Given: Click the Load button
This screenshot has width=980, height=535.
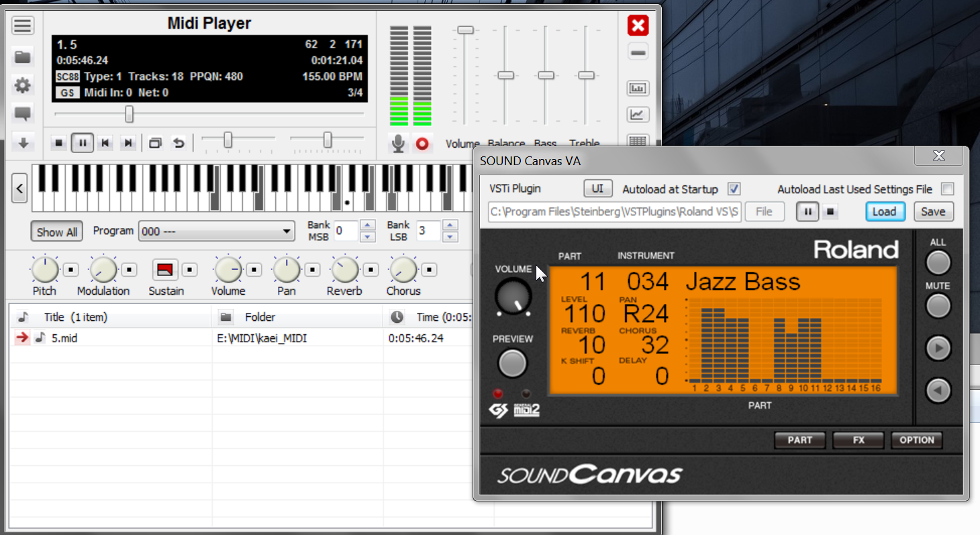Looking at the screenshot, I should pos(884,211).
